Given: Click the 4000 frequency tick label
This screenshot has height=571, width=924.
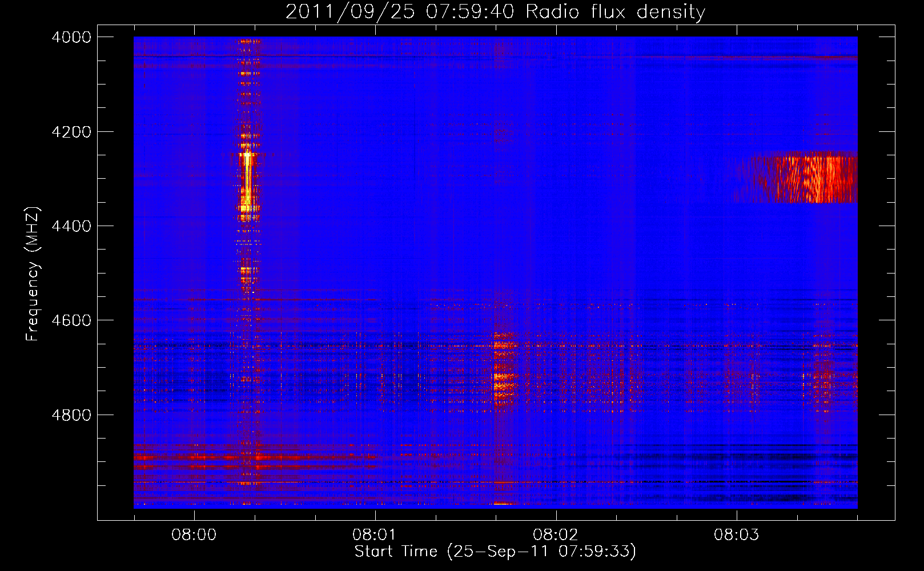Looking at the screenshot, I should (x=71, y=37).
